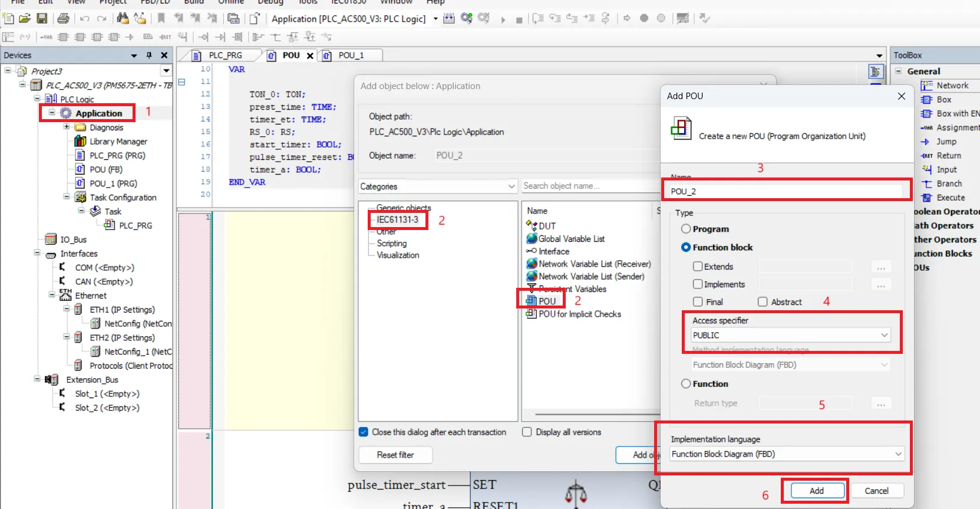Pin the Devices panel with pushpin icon
980x509 pixels.
(149, 55)
